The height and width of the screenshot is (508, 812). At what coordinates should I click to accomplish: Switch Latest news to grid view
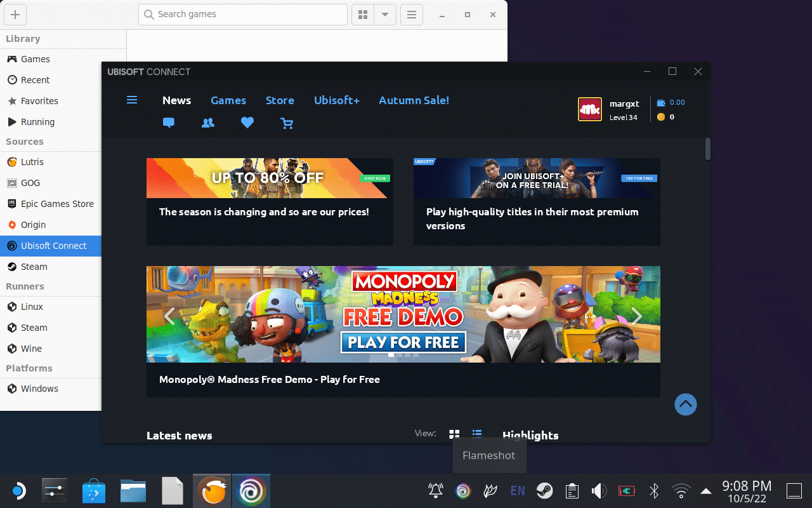pos(454,434)
